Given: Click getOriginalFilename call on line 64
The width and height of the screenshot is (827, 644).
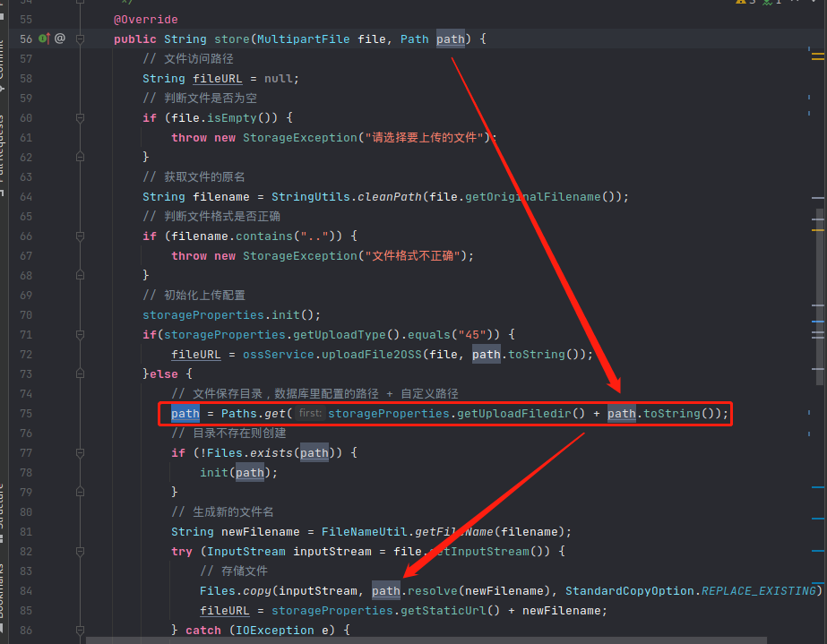Looking at the screenshot, I should [x=533, y=197].
